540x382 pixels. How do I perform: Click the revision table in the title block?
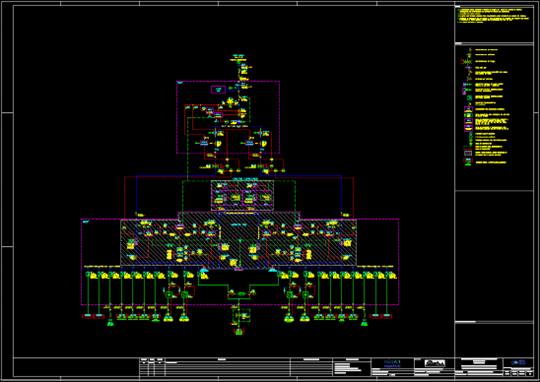pos(236,368)
